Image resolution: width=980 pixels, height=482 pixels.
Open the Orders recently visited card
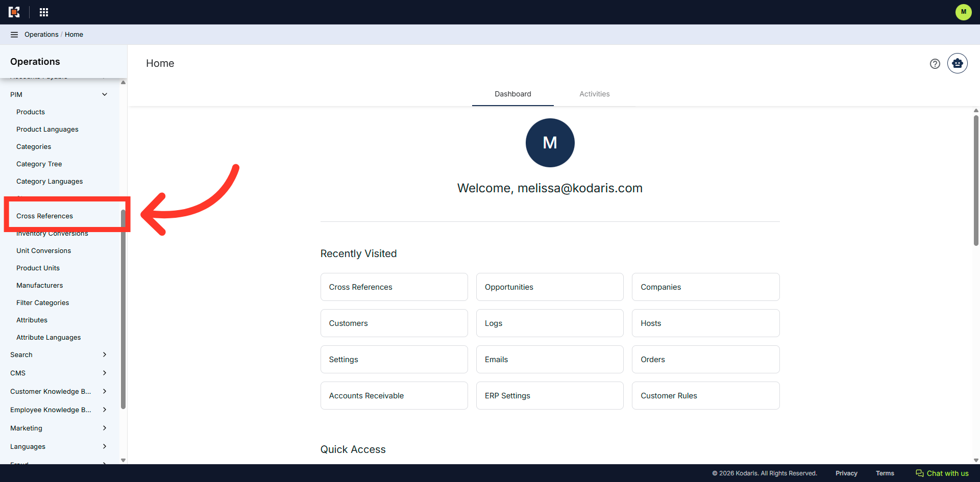[705, 359]
